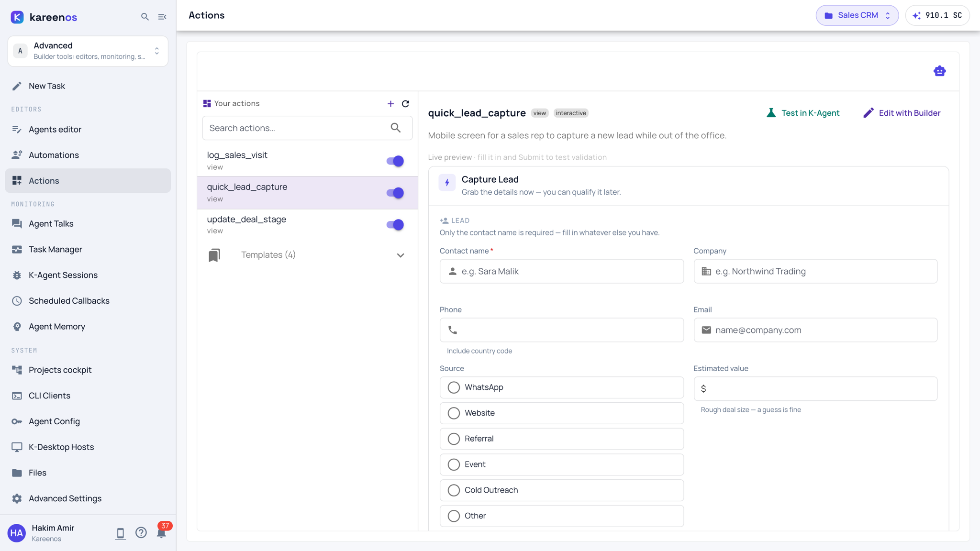This screenshot has width=980, height=551.
Task: Click Edit with Builder
Action: tap(902, 113)
